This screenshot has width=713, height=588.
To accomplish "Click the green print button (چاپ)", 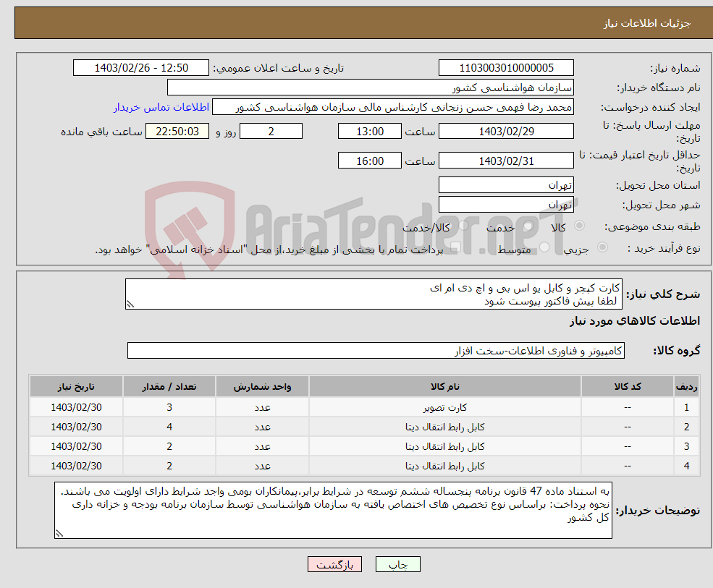I will point(398,564).
